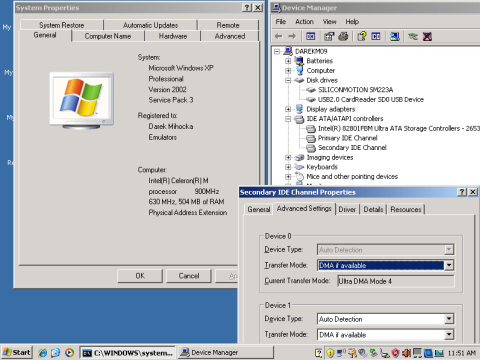Image resolution: width=480 pixels, height=360 pixels.
Task: Collapse the DAREKM09 root node
Action: tap(277, 51)
